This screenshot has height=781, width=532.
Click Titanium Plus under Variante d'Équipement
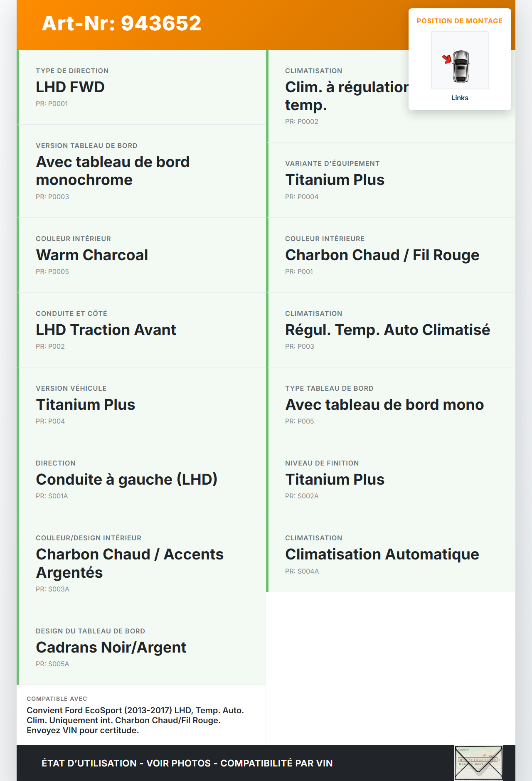coord(335,180)
